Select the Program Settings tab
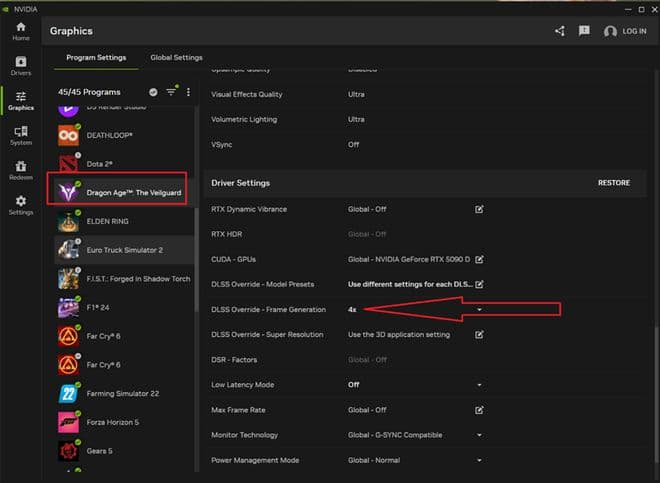Screen dimensions: 660x483 96,58
